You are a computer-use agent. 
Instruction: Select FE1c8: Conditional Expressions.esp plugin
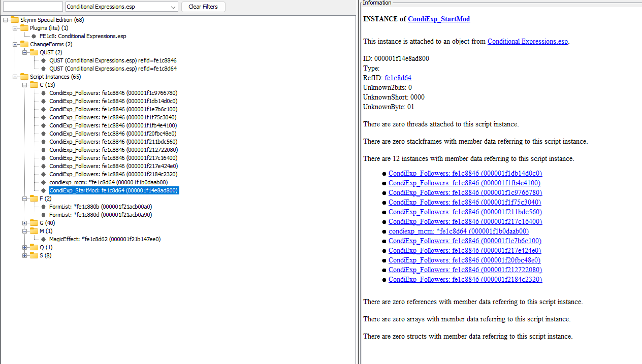[x=83, y=36]
